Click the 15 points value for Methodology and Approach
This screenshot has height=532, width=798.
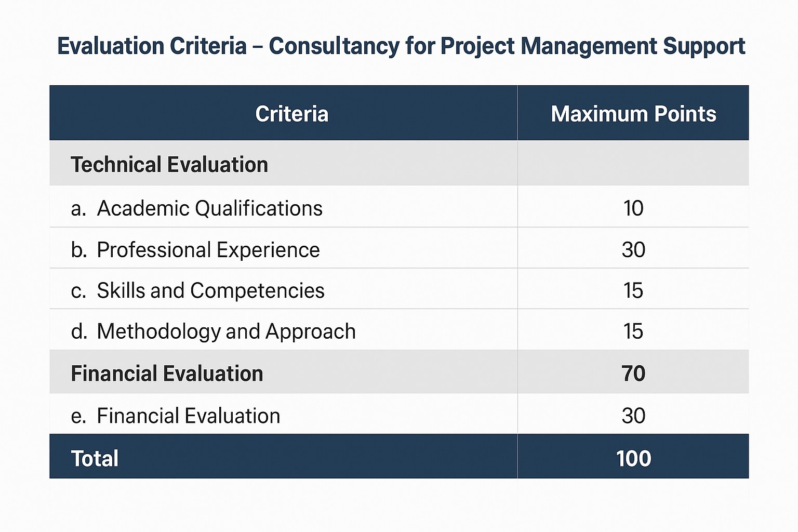tap(633, 331)
